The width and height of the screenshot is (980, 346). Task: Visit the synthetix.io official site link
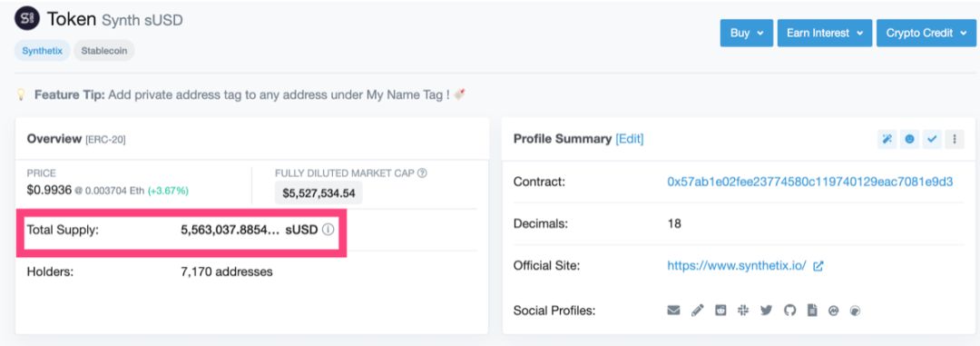point(737,265)
